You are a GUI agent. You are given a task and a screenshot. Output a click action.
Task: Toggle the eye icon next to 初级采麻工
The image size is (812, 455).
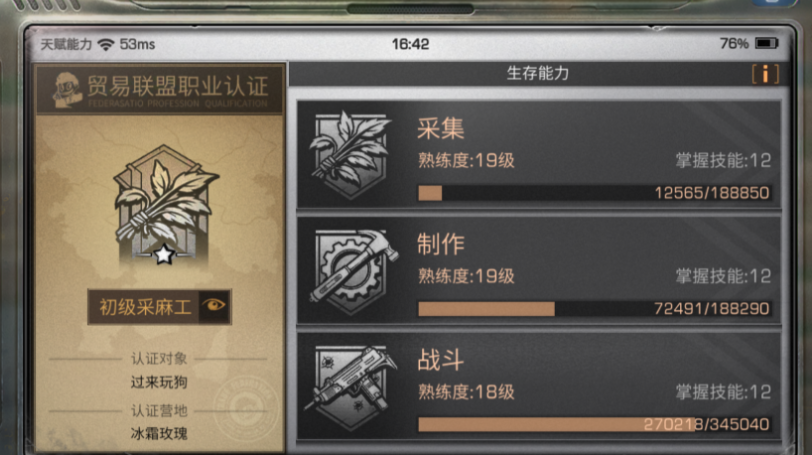click(214, 305)
